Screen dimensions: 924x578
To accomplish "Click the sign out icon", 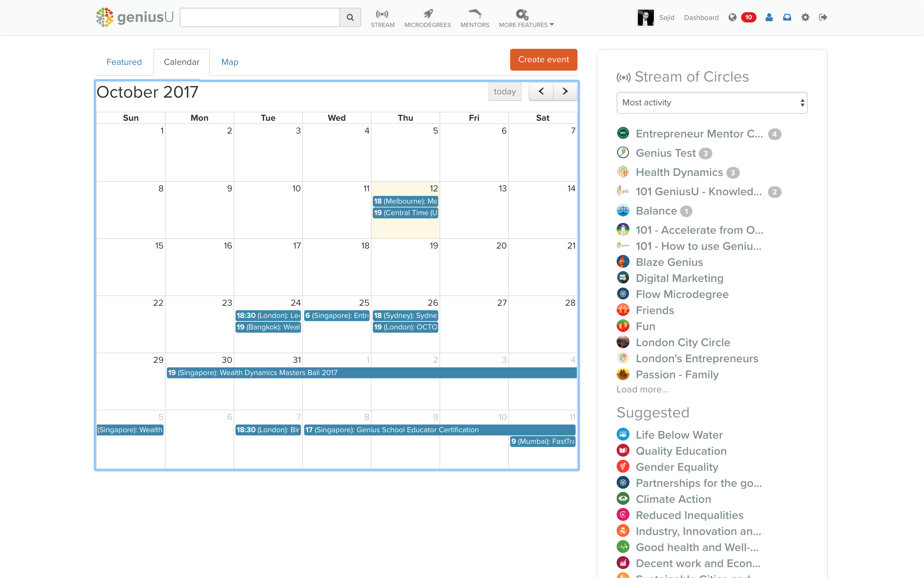I will 823,17.
